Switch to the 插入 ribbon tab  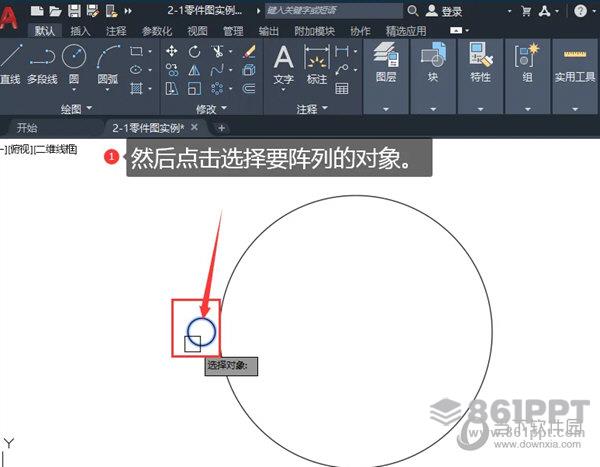[x=80, y=30]
